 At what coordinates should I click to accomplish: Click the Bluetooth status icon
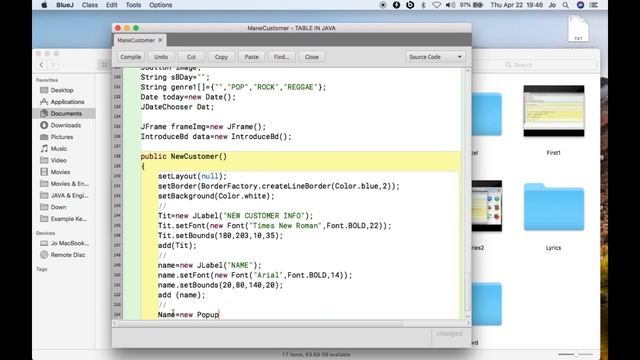click(423, 5)
